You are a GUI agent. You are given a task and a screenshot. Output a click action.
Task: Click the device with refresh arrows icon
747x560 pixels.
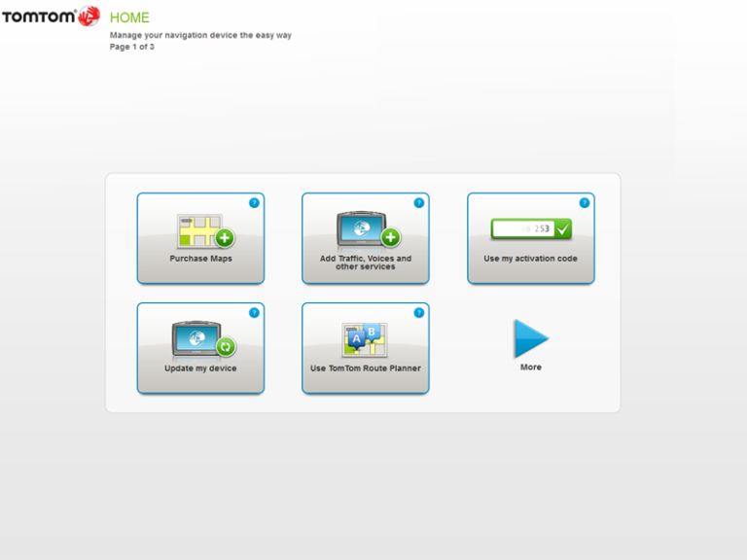(x=204, y=339)
